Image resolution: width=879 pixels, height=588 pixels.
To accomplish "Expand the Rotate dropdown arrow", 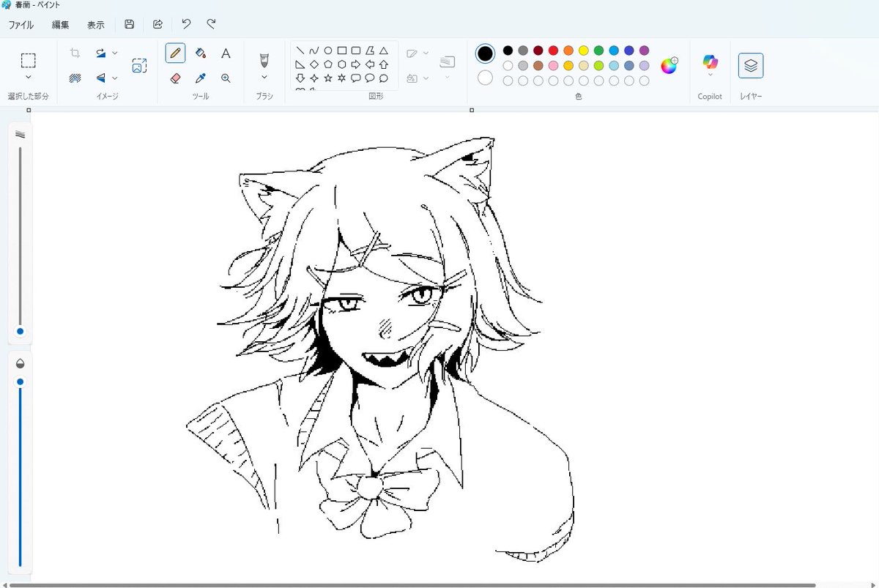I will (115, 53).
